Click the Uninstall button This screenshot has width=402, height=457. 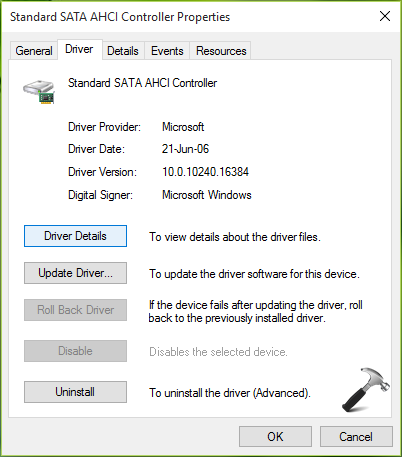coord(75,392)
